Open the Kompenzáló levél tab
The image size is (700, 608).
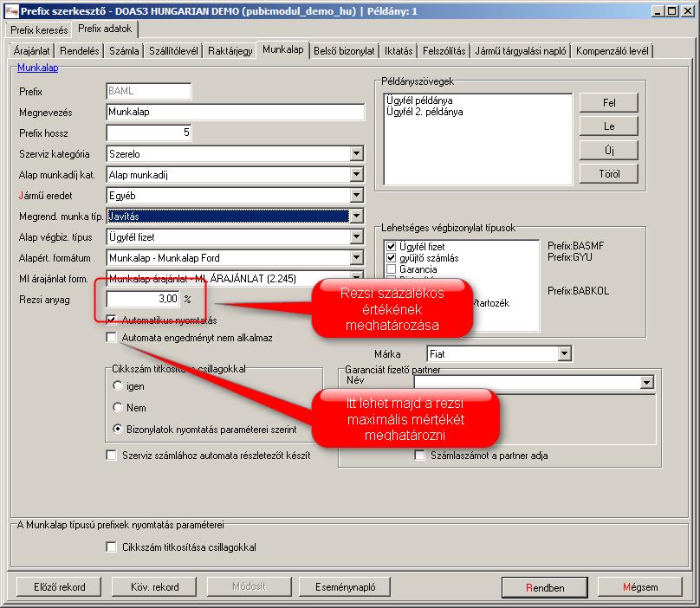click(612, 51)
